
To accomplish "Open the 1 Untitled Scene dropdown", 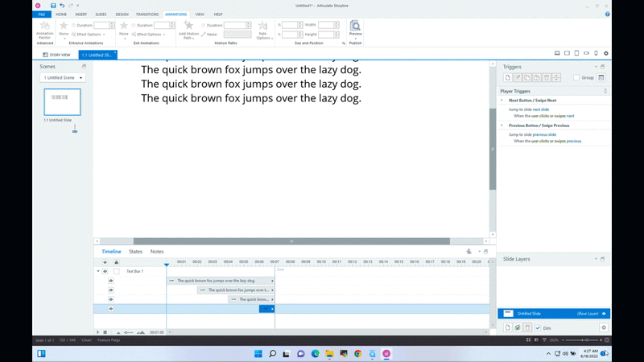I will (62, 77).
